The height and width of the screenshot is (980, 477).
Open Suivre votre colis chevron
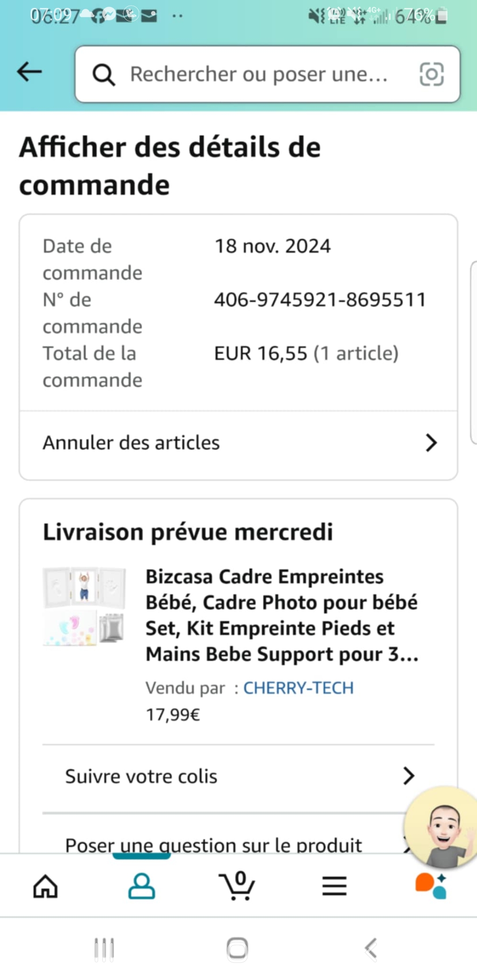tap(409, 776)
